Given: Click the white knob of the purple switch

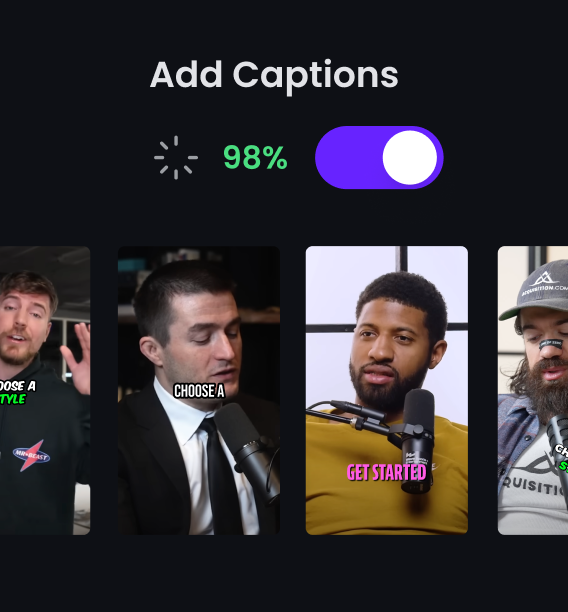Looking at the screenshot, I should (x=410, y=157).
